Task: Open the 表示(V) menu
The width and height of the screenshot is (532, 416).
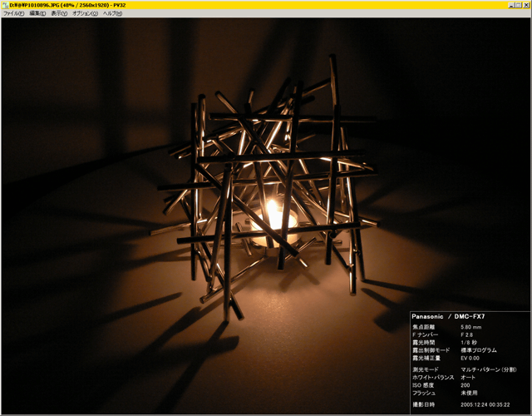Action: [59, 13]
